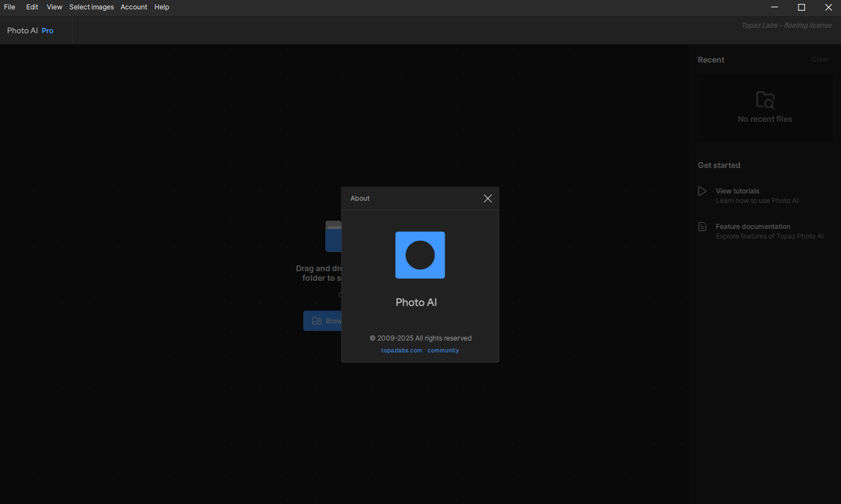Open the Account menu
This screenshot has height=504, width=841.
134,7
